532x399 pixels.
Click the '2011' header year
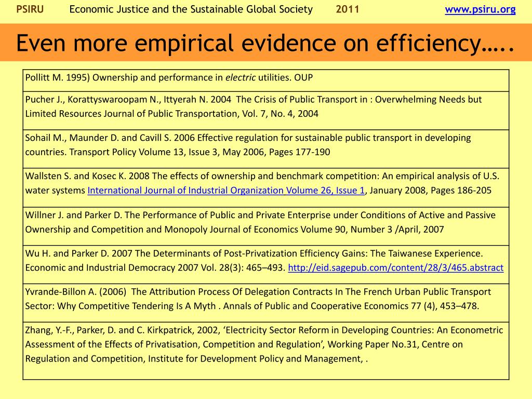point(348,9)
